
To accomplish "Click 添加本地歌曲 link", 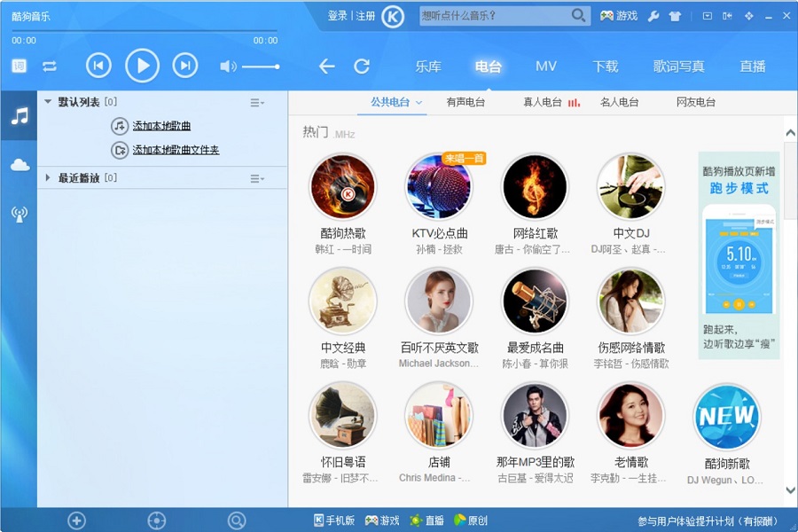I will point(161,126).
